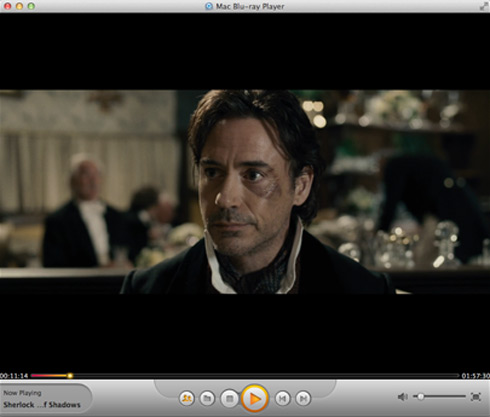Click the volume slider knob
This screenshot has height=417, width=490.
(420, 396)
